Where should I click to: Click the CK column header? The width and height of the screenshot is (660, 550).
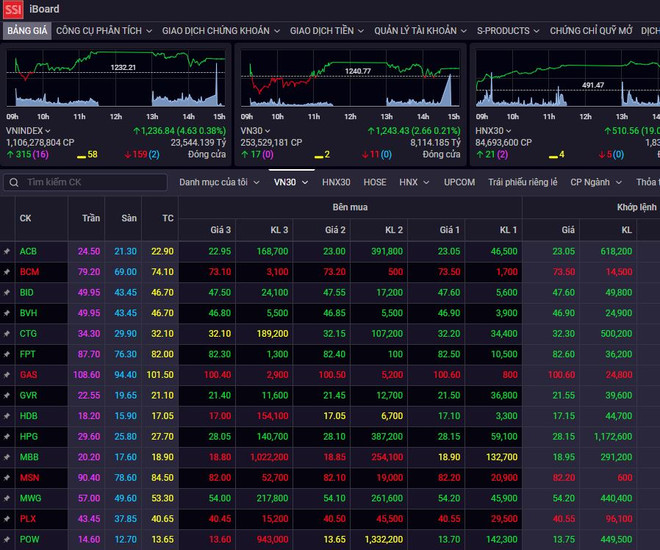[x=25, y=218]
